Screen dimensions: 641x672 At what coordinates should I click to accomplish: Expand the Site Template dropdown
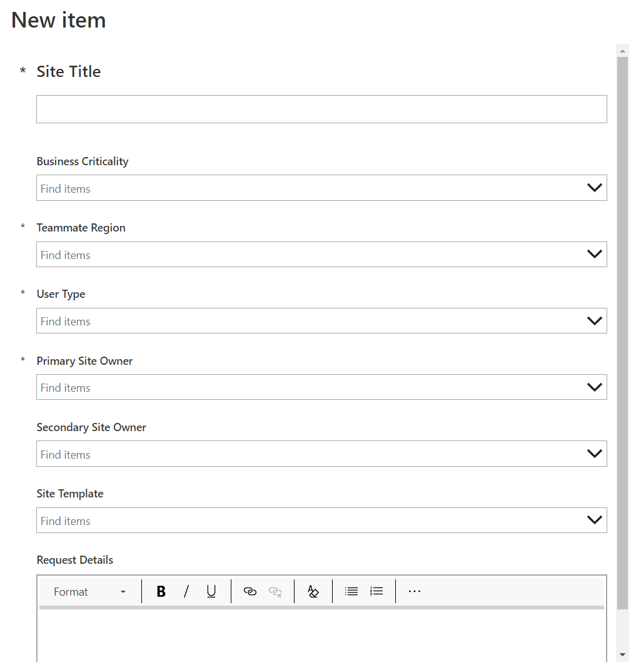(593, 520)
